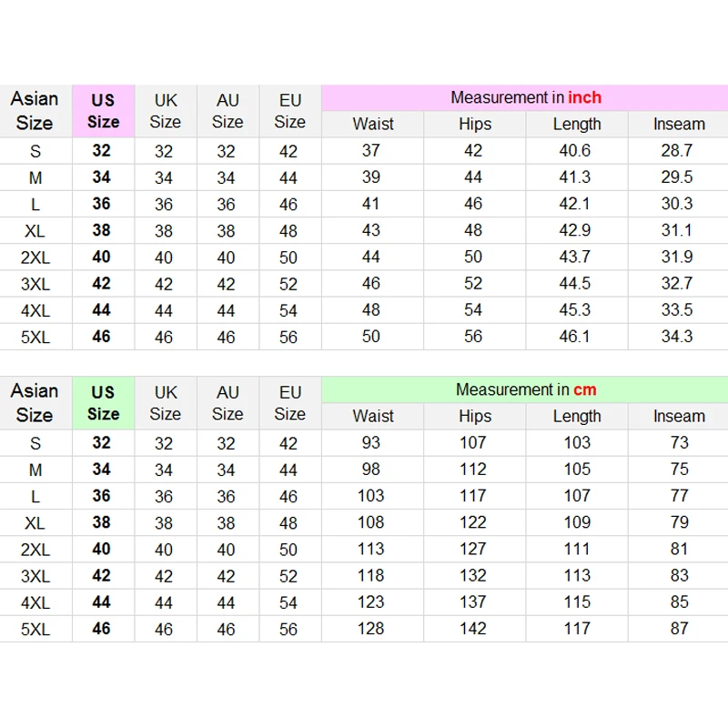728x728 pixels.
Task: Click the Inseam column header in cm table
Action: coord(679,416)
